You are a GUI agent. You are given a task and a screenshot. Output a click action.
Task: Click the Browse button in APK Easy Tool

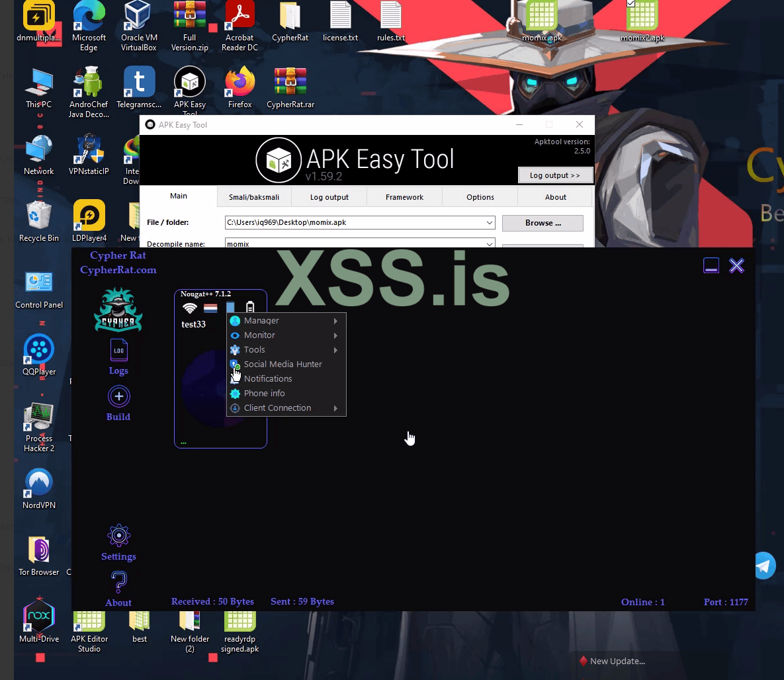click(542, 222)
